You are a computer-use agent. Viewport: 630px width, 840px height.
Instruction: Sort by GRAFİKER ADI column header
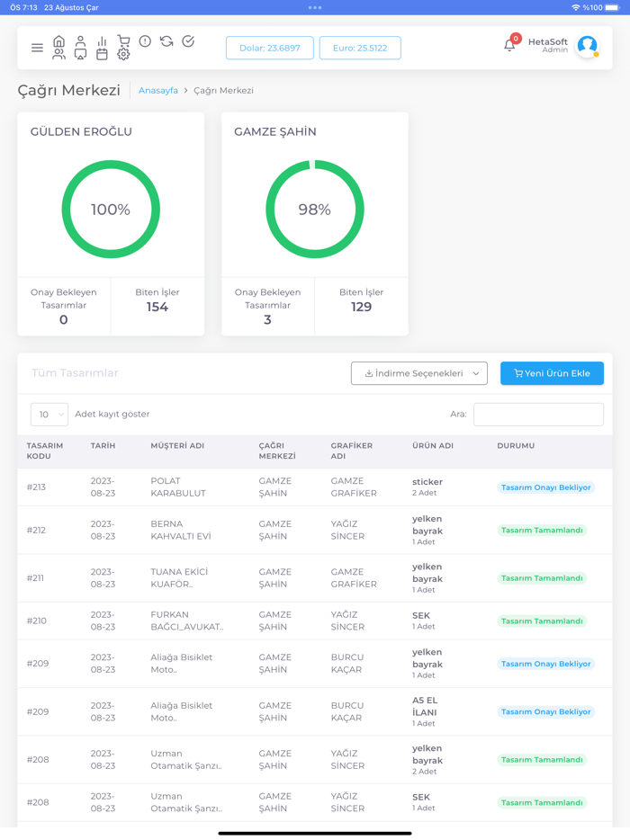(352, 451)
